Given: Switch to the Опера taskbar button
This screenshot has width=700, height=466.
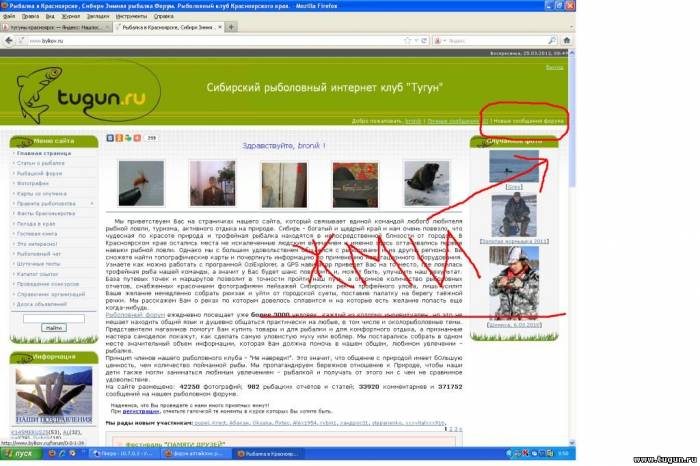Looking at the screenshot, I should (124, 454).
